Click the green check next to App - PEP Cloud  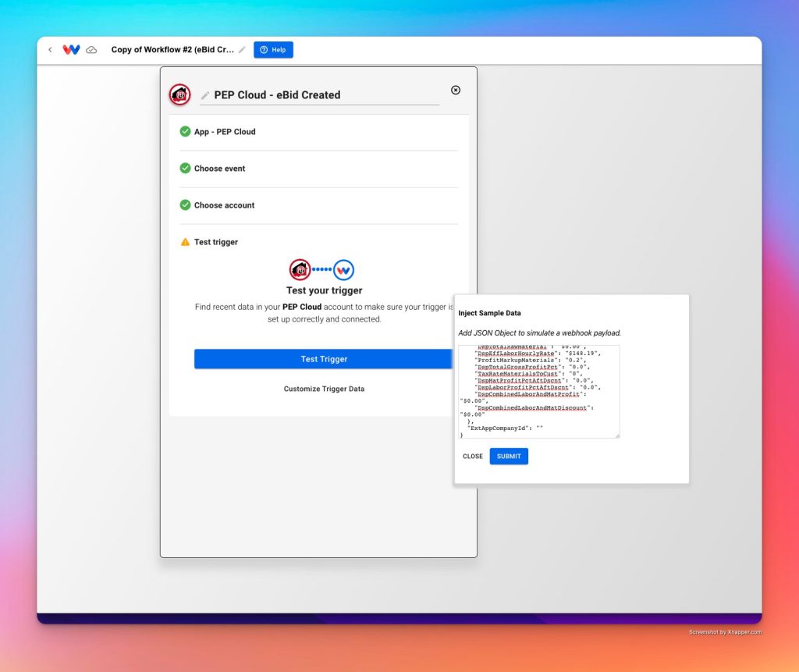[x=186, y=132]
